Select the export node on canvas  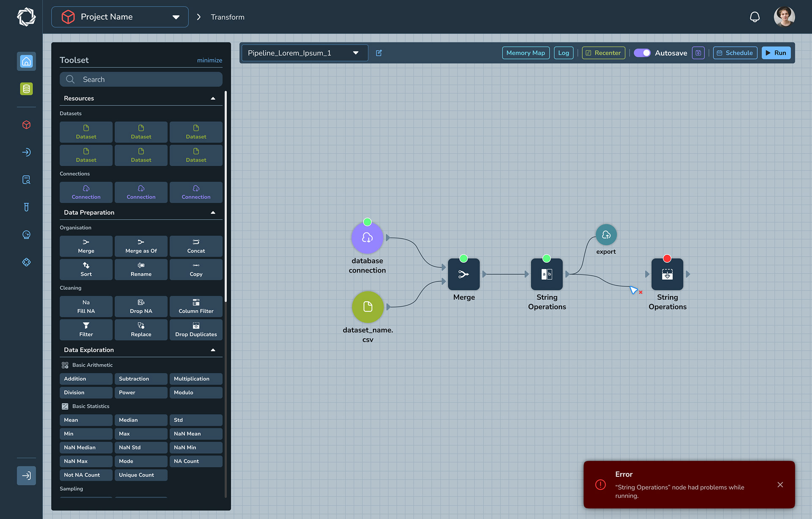click(x=606, y=235)
